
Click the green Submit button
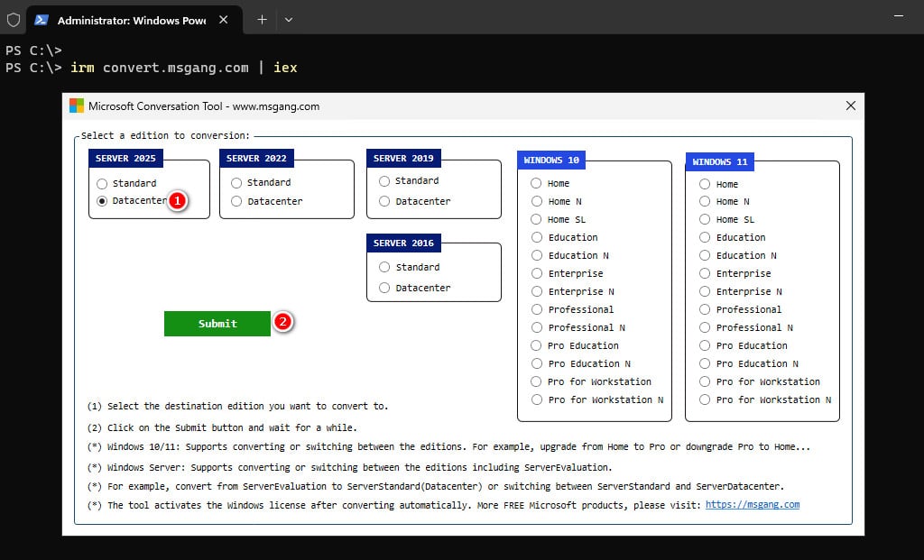(x=217, y=324)
